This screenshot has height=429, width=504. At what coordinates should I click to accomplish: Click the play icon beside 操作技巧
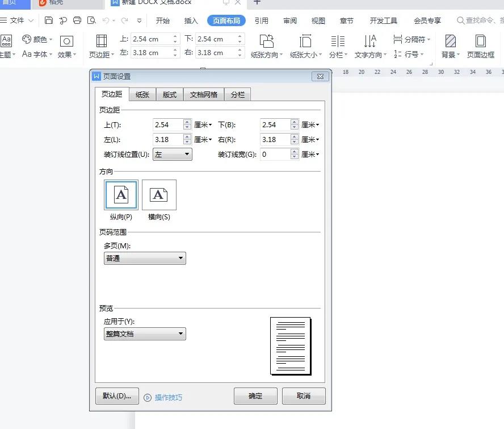(x=148, y=398)
